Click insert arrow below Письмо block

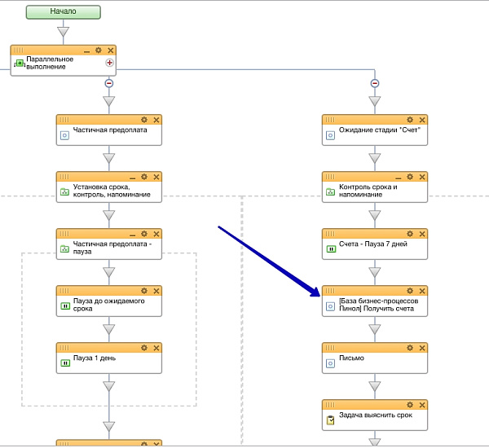click(x=375, y=386)
